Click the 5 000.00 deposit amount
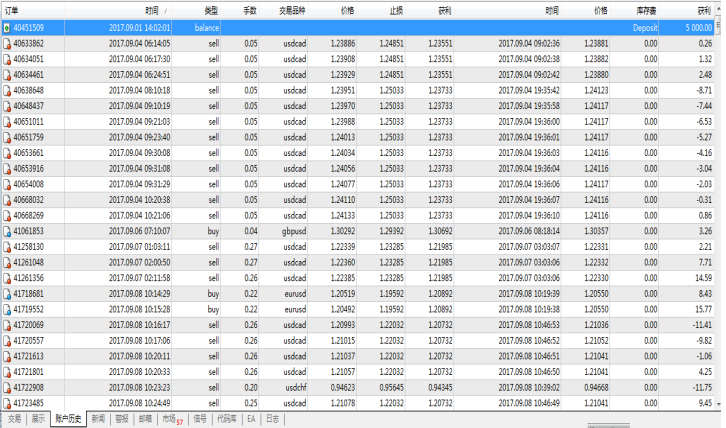The height and width of the screenshot is (428, 726). (699, 28)
